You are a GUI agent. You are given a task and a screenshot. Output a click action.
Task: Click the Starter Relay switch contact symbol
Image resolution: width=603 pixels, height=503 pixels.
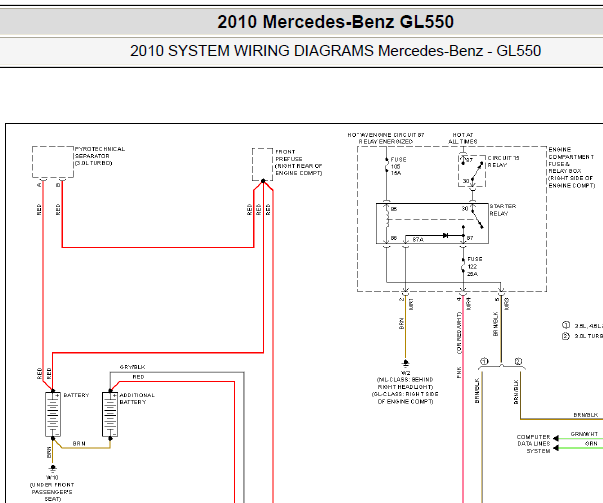[477, 218]
